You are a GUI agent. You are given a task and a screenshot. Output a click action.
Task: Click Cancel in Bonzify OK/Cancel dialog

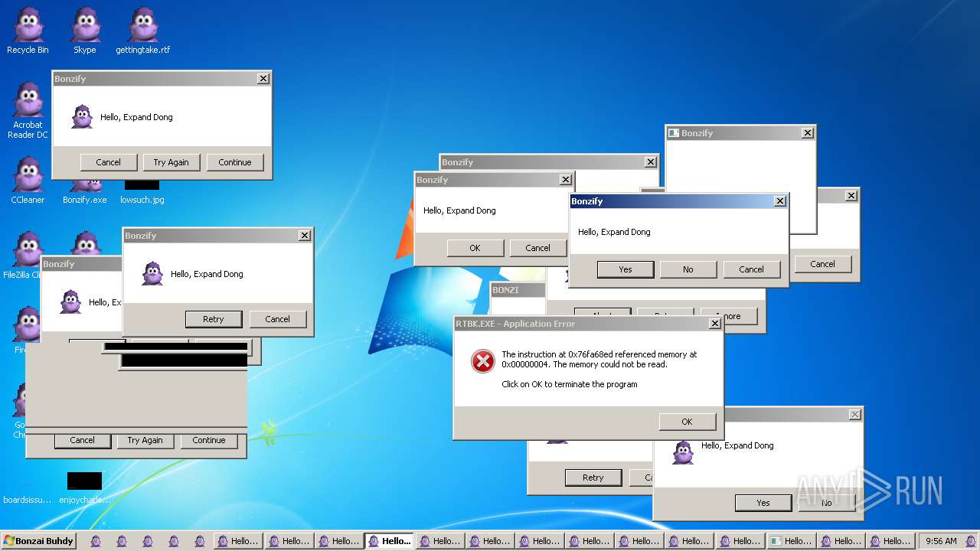click(x=537, y=248)
